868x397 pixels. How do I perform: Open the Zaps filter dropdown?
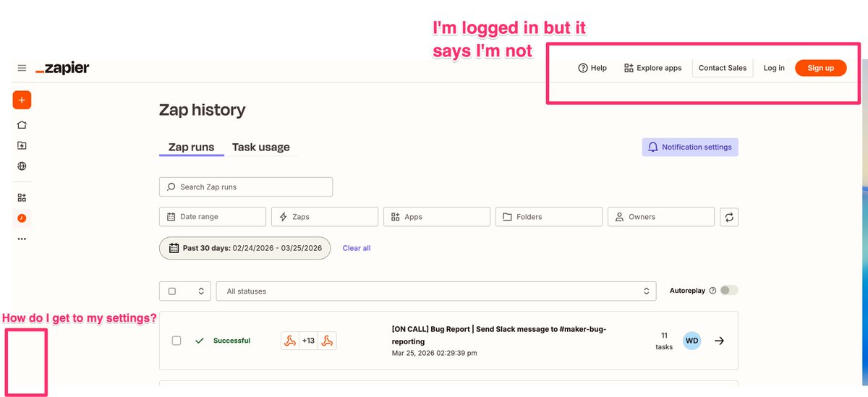tap(325, 217)
